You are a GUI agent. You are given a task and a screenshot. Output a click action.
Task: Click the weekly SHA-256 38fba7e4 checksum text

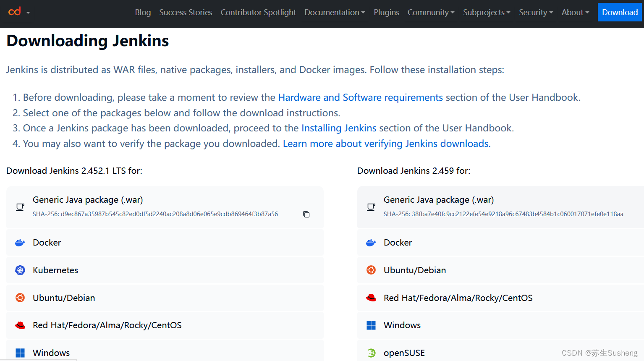[503, 214]
